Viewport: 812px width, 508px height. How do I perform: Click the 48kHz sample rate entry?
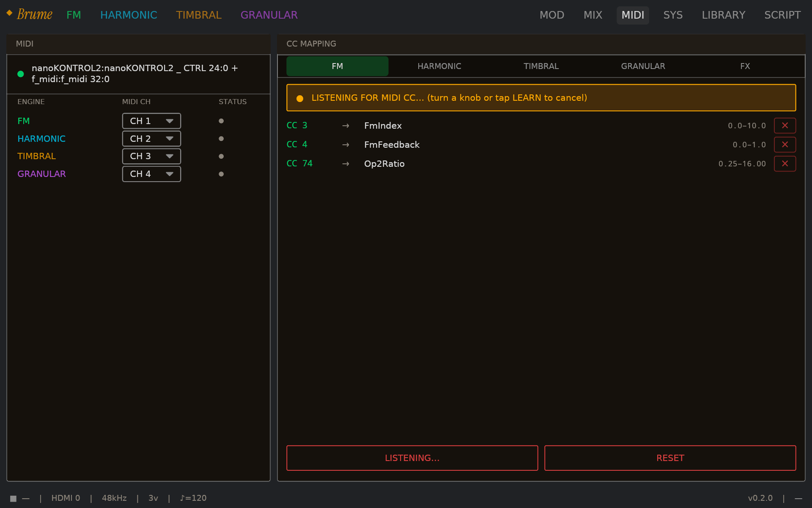(114, 498)
